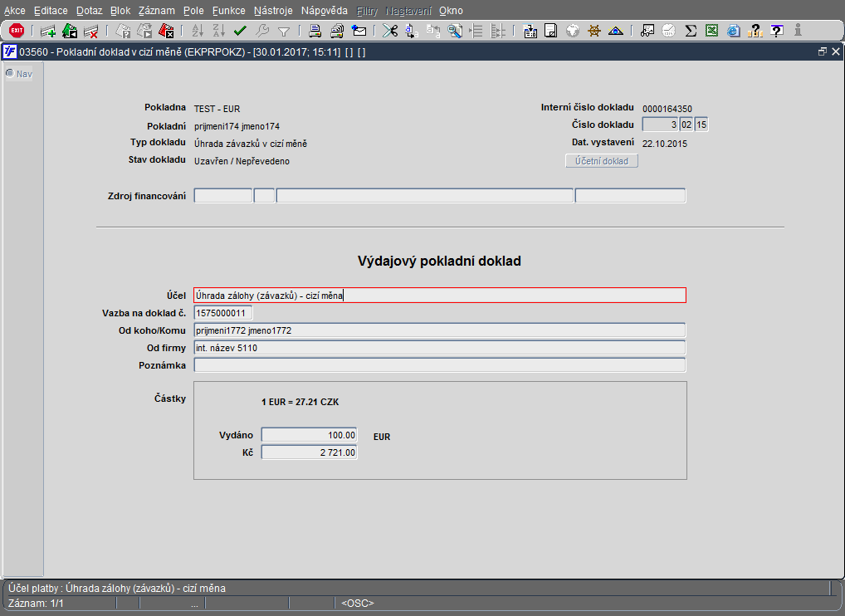The width and height of the screenshot is (845, 616).
Task: Open the Pole menu
Action: [x=193, y=11]
